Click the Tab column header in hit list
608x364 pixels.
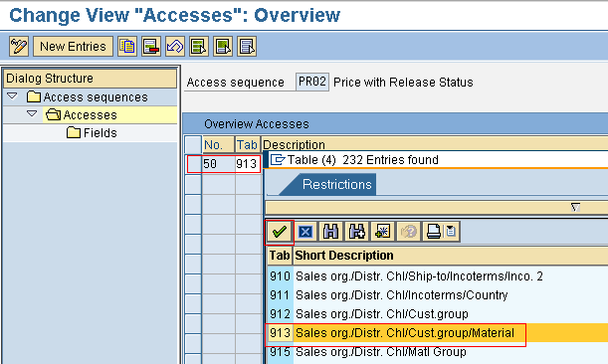(x=280, y=256)
